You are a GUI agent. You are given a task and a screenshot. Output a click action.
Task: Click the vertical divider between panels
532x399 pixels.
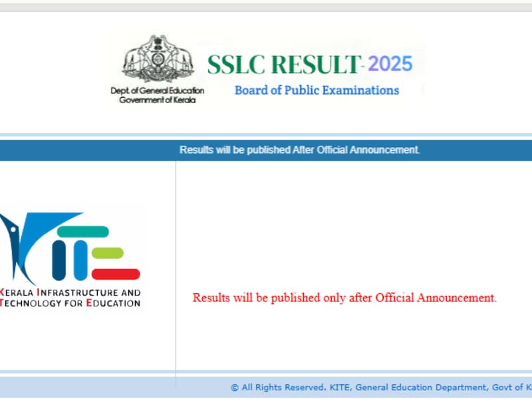point(176,266)
